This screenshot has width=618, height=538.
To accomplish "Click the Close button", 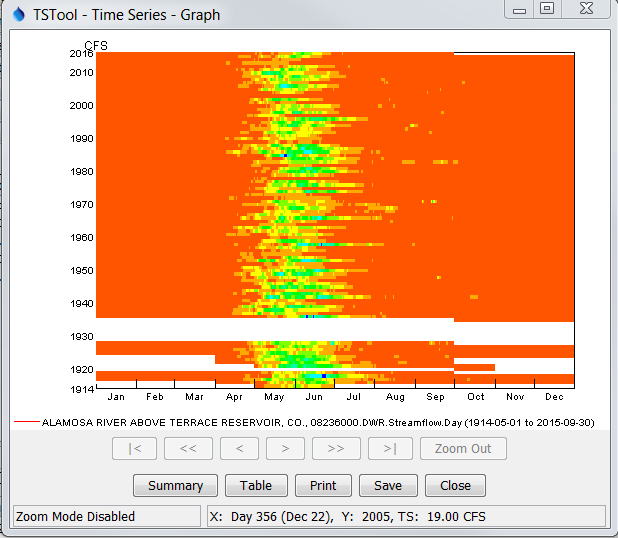I will click(455, 486).
